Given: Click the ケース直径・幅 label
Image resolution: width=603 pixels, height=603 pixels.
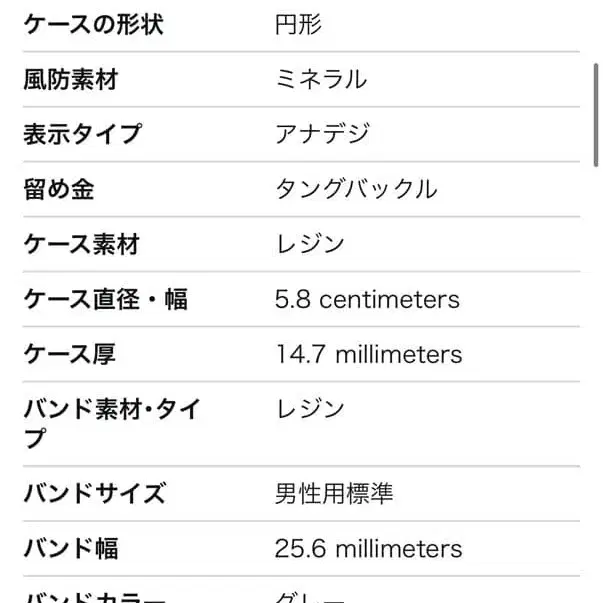Looking at the screenshot, I should [105, 299].
